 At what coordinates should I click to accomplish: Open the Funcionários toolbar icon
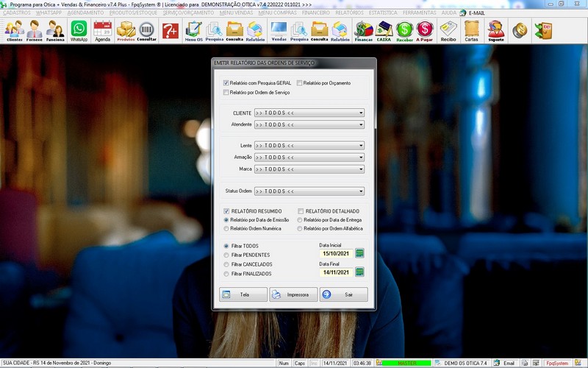pos(55,31)
